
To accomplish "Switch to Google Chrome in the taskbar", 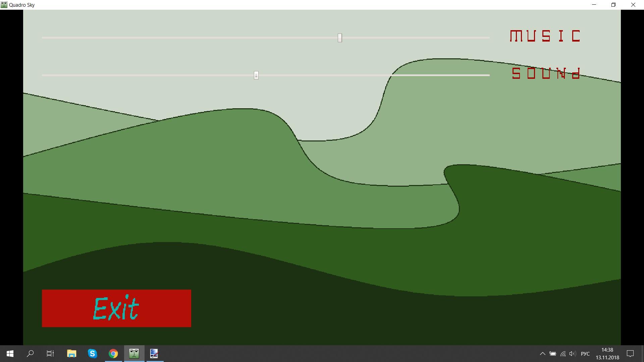I will tap(113, 354).
